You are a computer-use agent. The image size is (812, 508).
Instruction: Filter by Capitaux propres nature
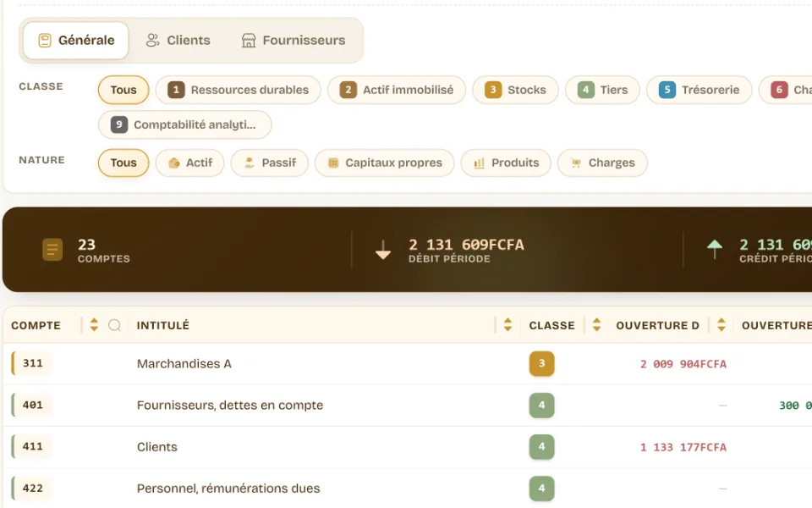[385, 163]
